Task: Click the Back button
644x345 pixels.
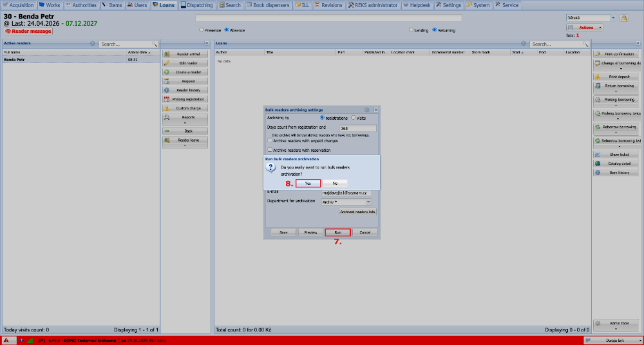Action: coord(185,131)
